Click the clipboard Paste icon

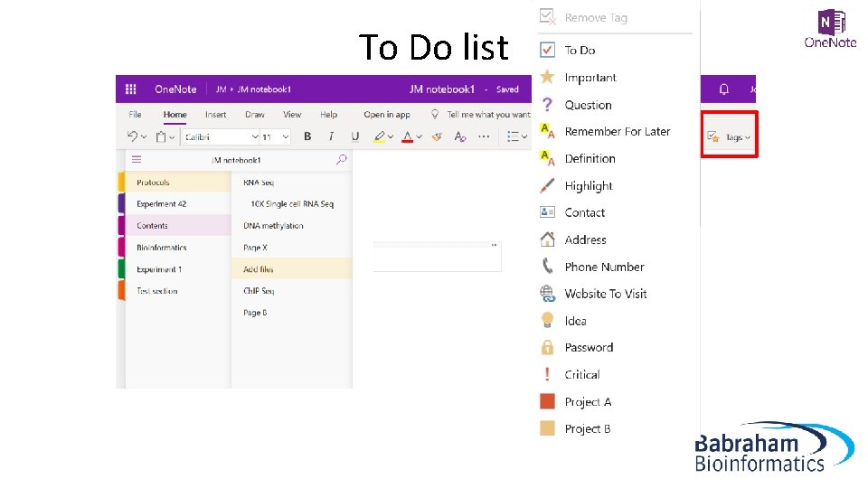point(161,136)
